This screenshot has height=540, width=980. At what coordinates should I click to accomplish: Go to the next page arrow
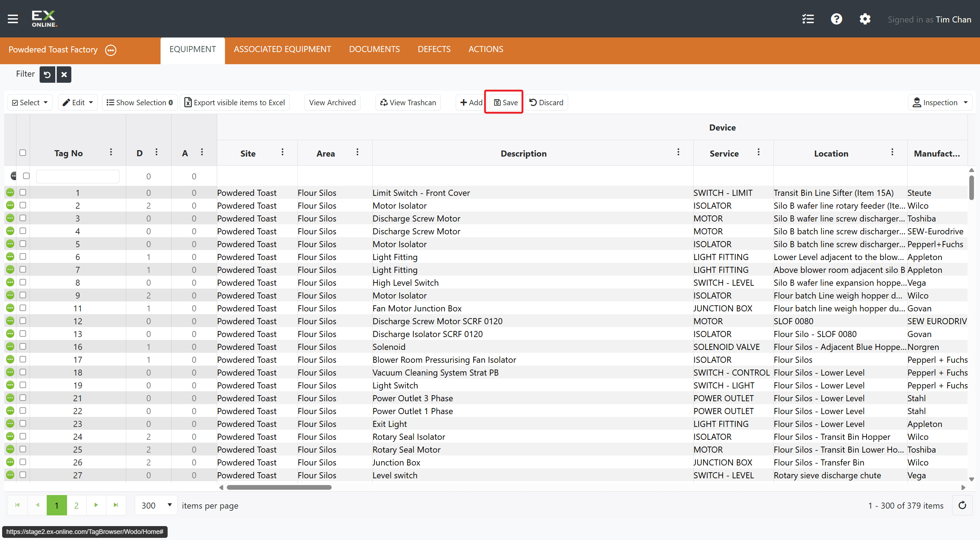coord(96,505)
